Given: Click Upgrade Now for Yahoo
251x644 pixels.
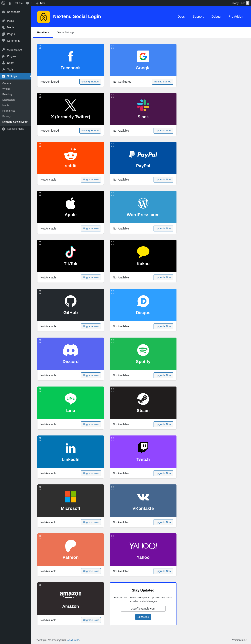Looking at the screenshot, I should (x=163, y=571).
